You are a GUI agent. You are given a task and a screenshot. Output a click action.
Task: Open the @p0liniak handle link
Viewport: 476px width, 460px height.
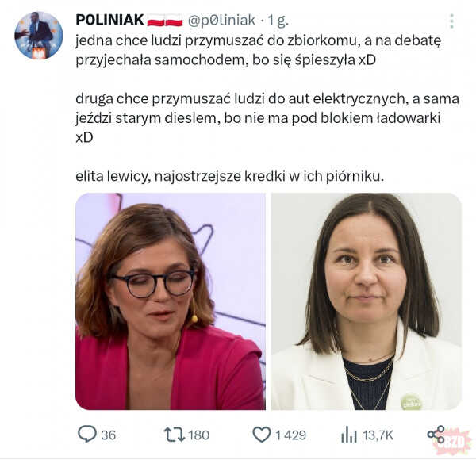click(x=221, y=21)
